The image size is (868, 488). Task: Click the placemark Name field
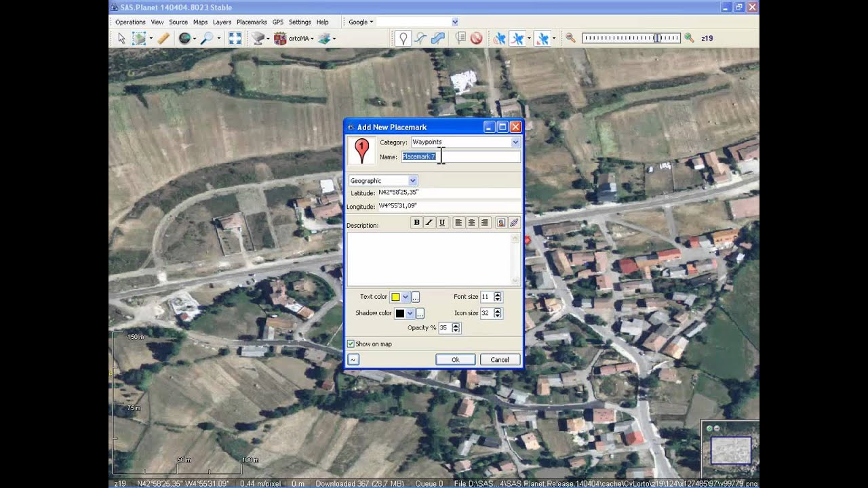460,157
